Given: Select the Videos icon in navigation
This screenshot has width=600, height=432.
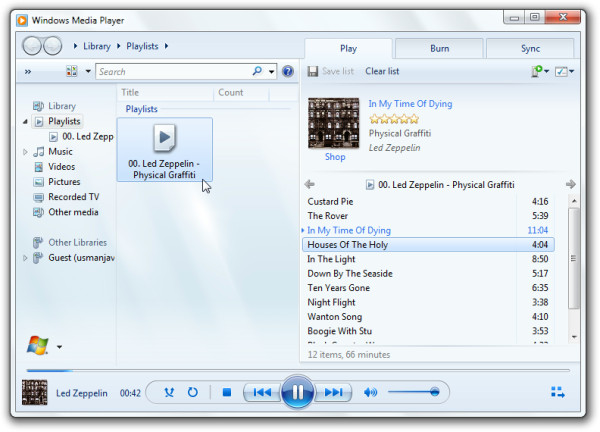Looking at the screenshot, I should click(39, 167).
